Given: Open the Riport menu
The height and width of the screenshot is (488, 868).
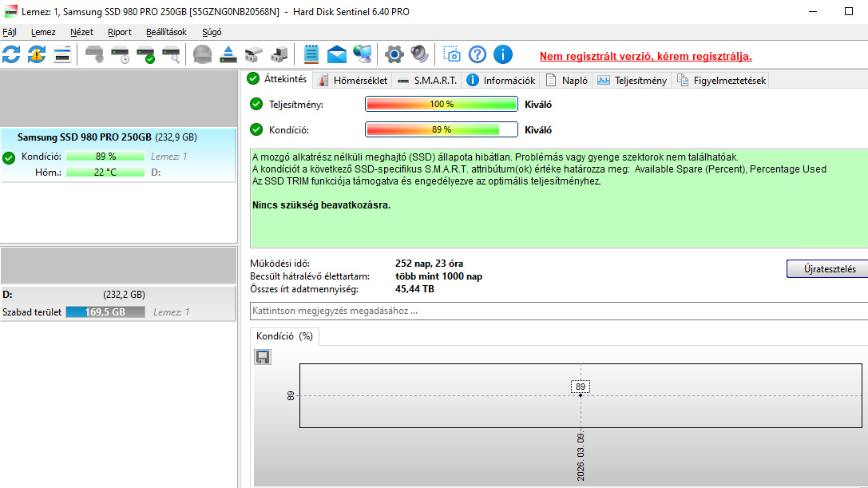Looking at the screenshot, I should click(120, 32).
